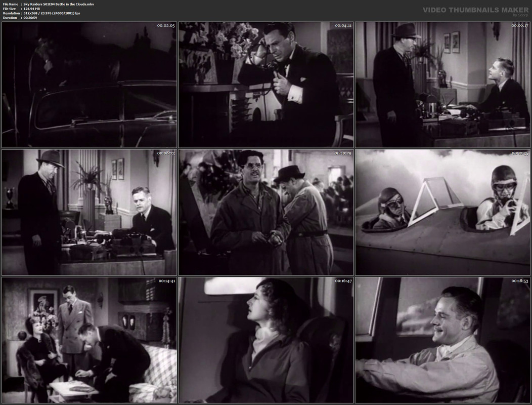Select the thumbnail at 00:16:47
This screenshot has height=405, width=532.
tap(266, 340)
